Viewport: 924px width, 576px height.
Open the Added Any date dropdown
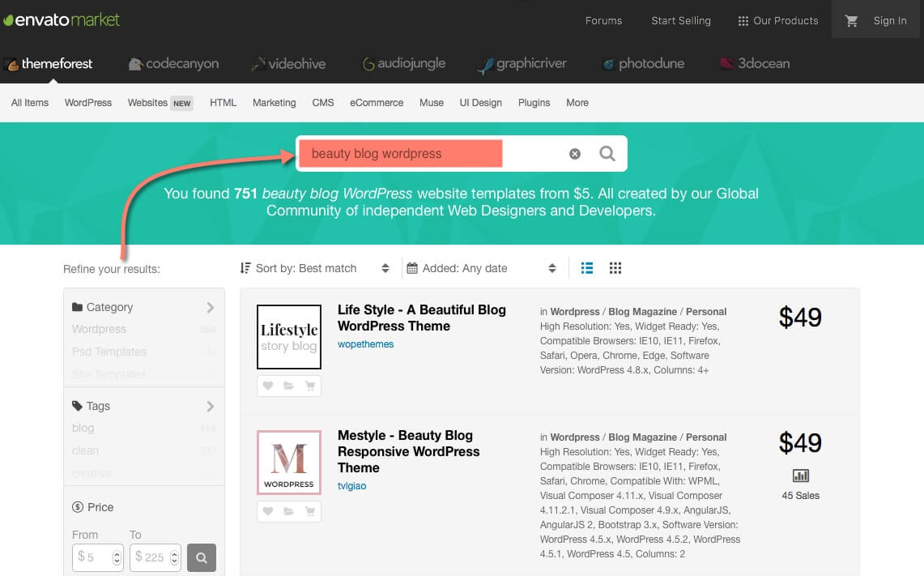click(x=482, y=268)
